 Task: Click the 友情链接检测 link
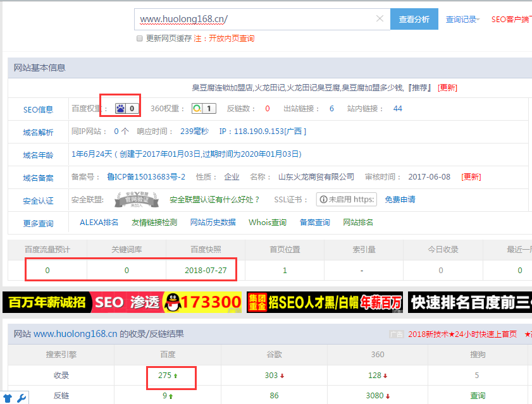154,223
